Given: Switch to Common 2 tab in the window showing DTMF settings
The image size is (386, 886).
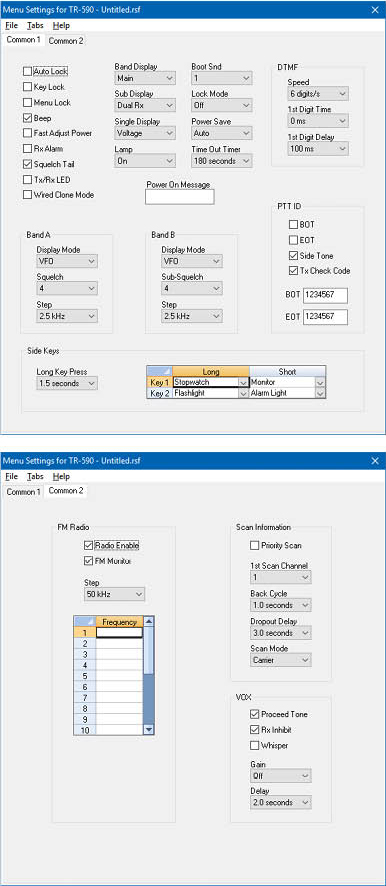Looking at the screenshot, I should (66, 41).
